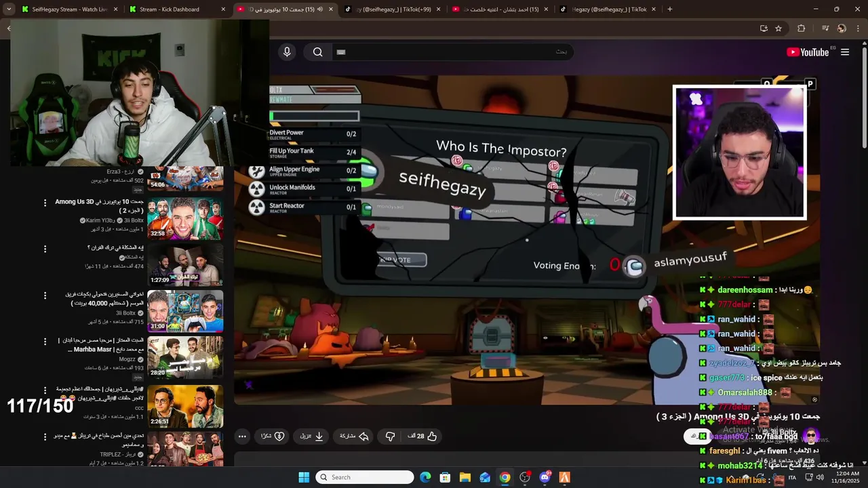
Task: Open options menu for 2:26:51 video
Action: tap(45, 390)
